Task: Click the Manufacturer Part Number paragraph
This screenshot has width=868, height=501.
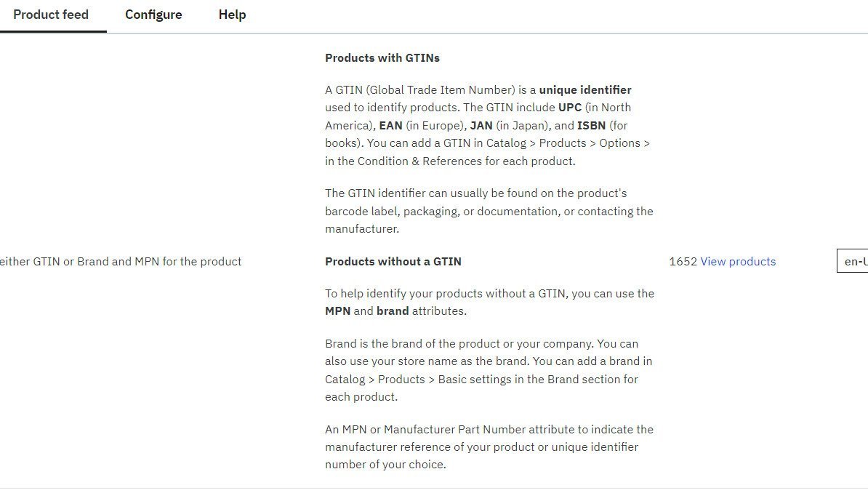Action: click(x=489, y=446)
